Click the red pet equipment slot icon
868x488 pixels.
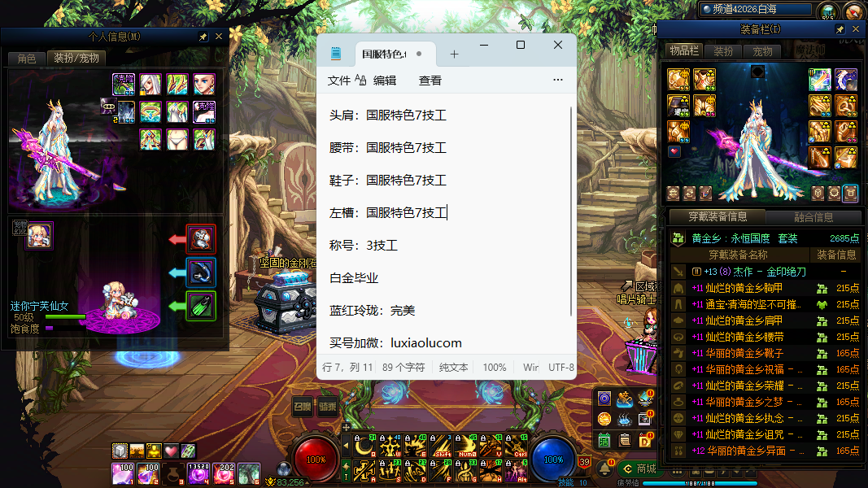[201, 239]
